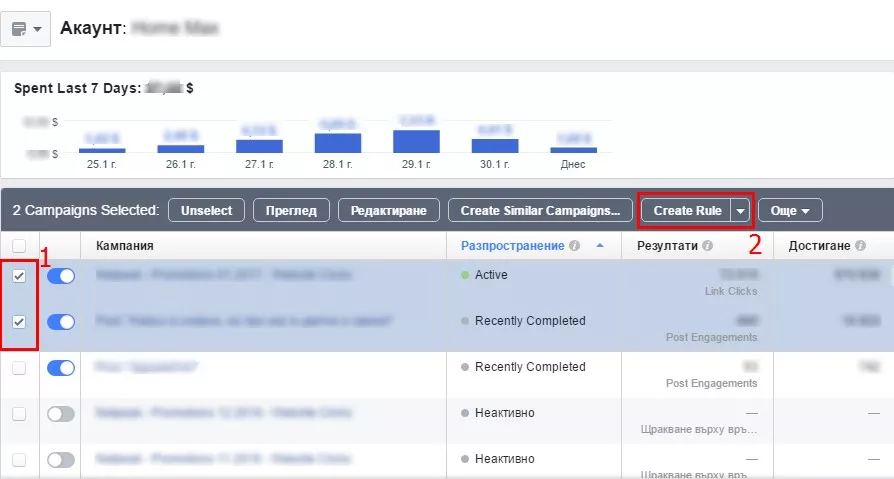
Task: Check the unselected Recently Completed campaign checkbox
Action: point(19,368)
